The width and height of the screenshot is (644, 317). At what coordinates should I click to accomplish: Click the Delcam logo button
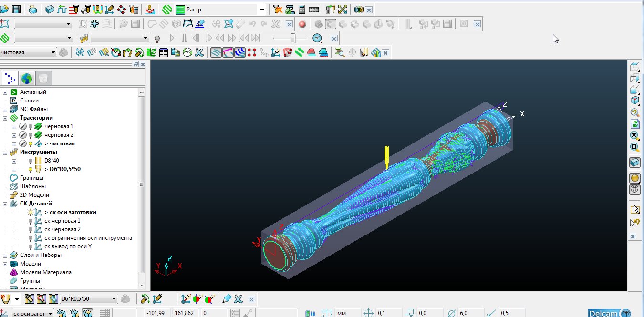click(x=610, y=313)
